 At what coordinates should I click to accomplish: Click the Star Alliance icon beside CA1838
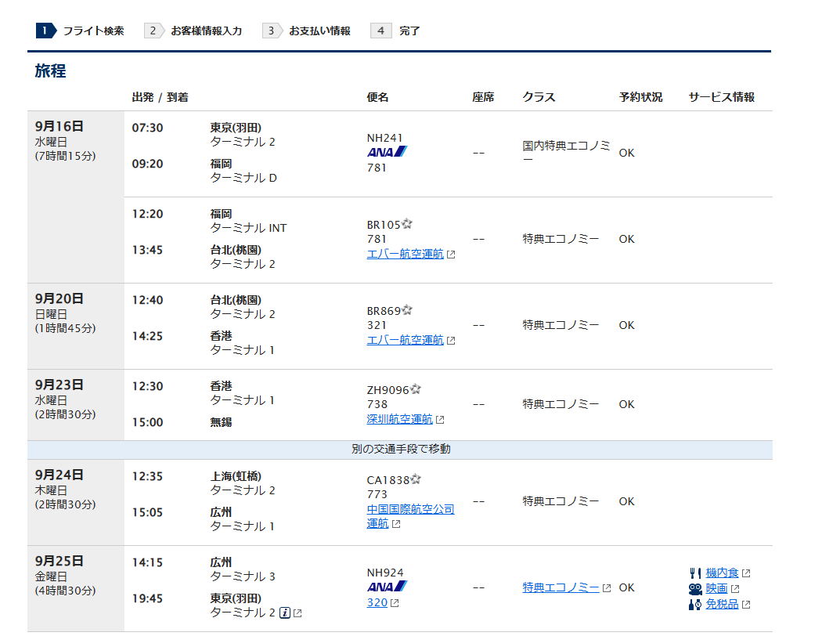pyautogui.click(x=416, y=479)
